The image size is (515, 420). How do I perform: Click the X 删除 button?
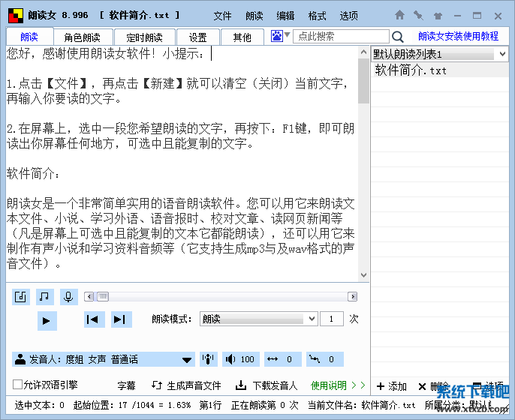[433, 386]
